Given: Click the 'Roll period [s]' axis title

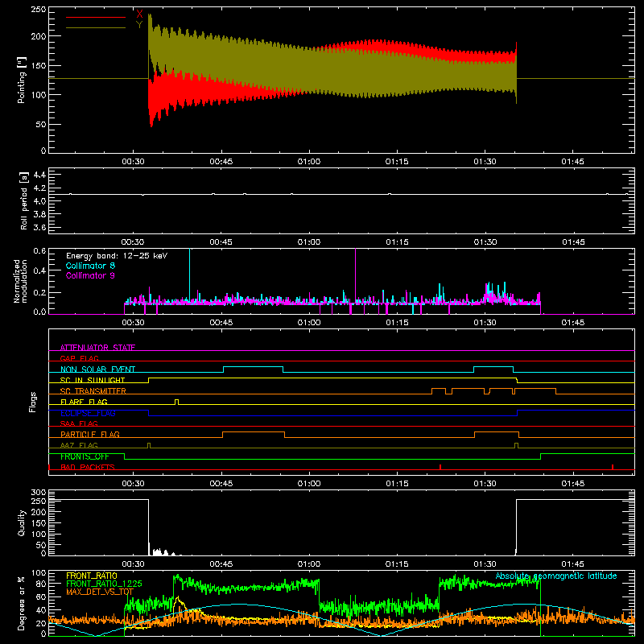Looking at the screenshot, I should tap(24, 200).
